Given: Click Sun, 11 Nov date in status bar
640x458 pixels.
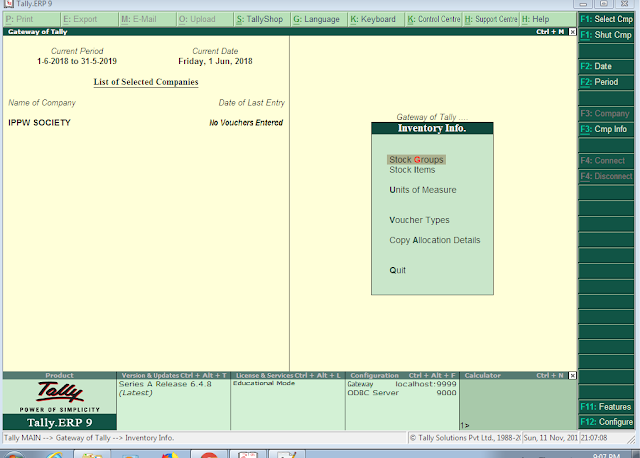Looking at the screenshot, I should tap(551, 438).
